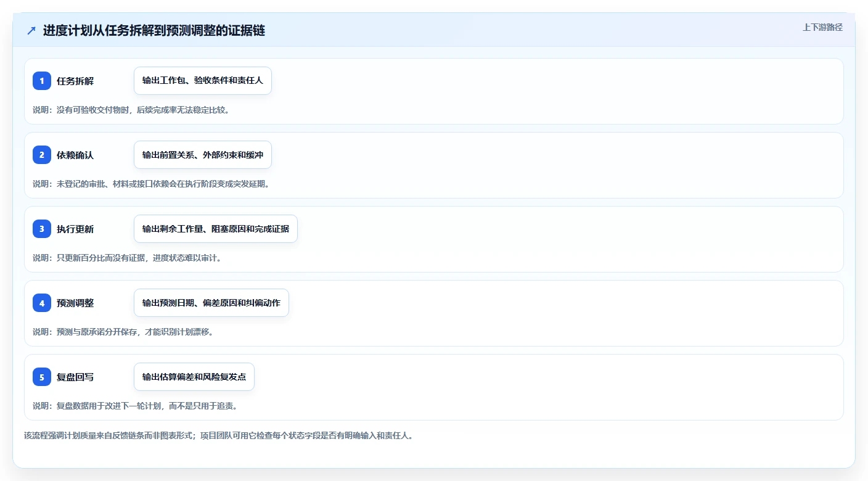868x481 pixels.
Task: Click the 复盘回写 step title
Action: coord(75,377)
